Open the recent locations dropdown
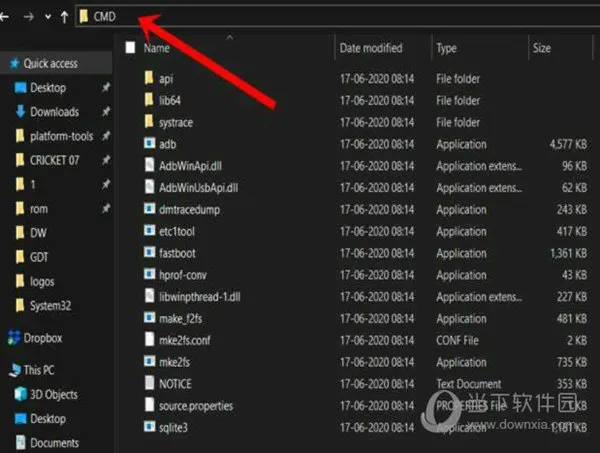The height and width of the screenshot is (453, 600). (x=47, y=17)
